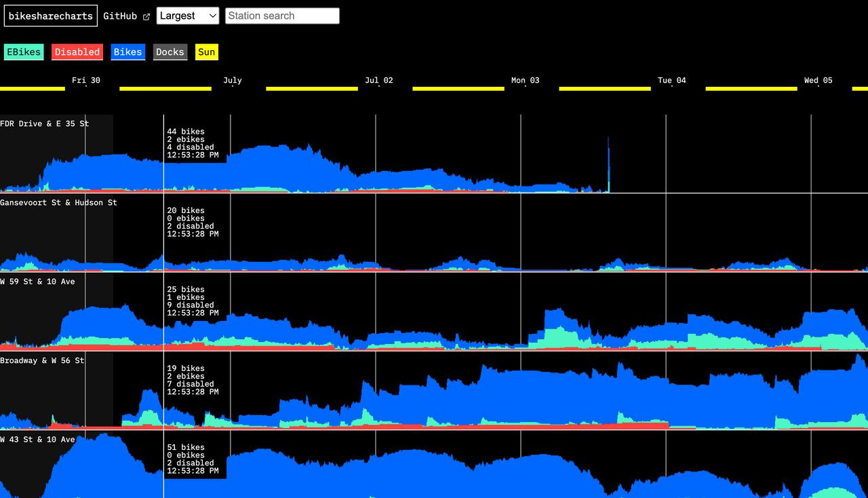This screenshot has width=868, height=498.
Task: Select the Fri 30 date marker
Action: 85,80
